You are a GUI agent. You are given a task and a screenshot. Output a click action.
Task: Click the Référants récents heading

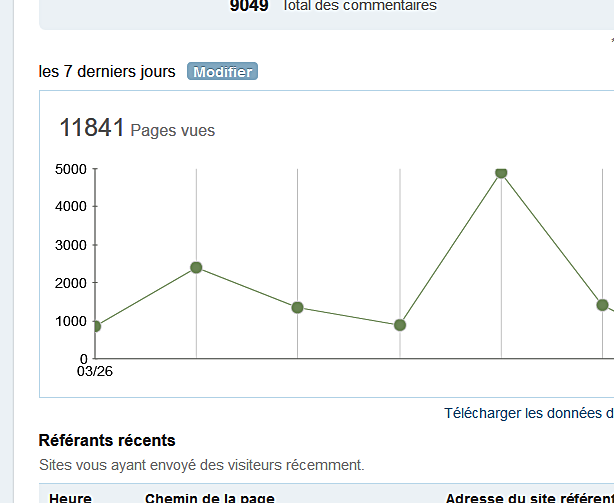tap(107, 440)
